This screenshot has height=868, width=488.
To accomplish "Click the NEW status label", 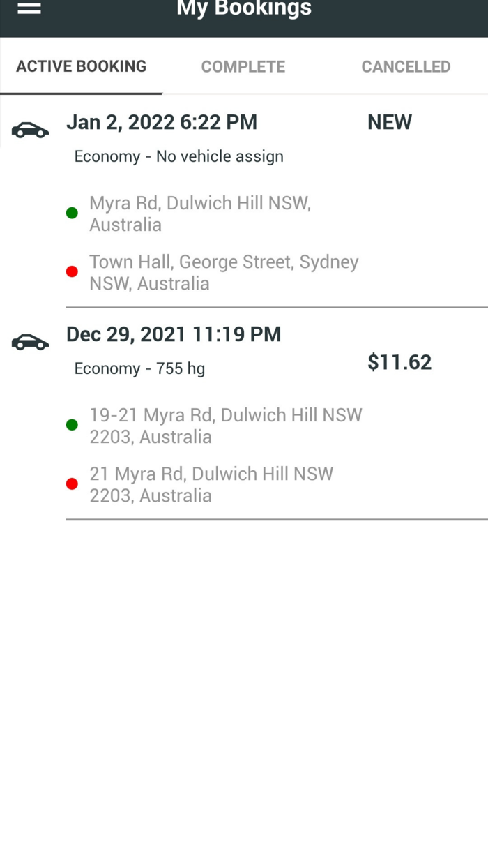I will (390, 122).
